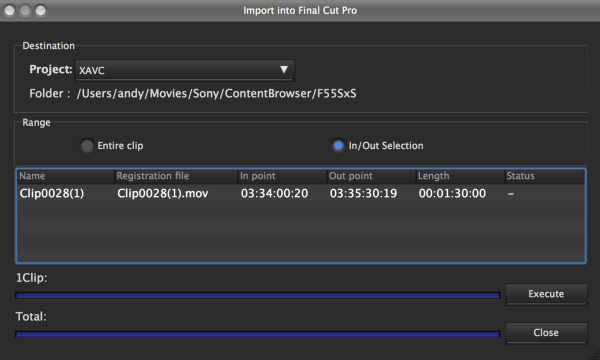Click the Out point value 03:35:30:19

(x=363, y=193)
